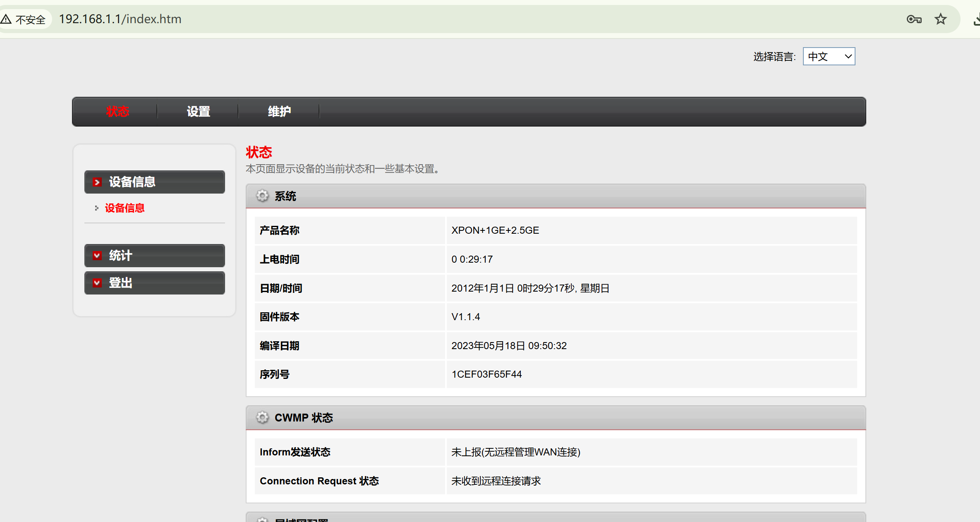
Task: Switch to the 维护 tab
Action: pos(279,112)
